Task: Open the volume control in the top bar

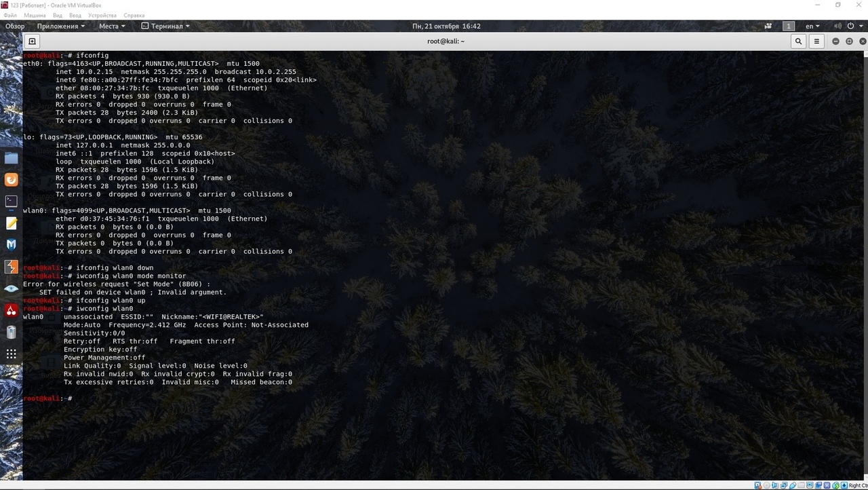Action: (x=837, y=26)
